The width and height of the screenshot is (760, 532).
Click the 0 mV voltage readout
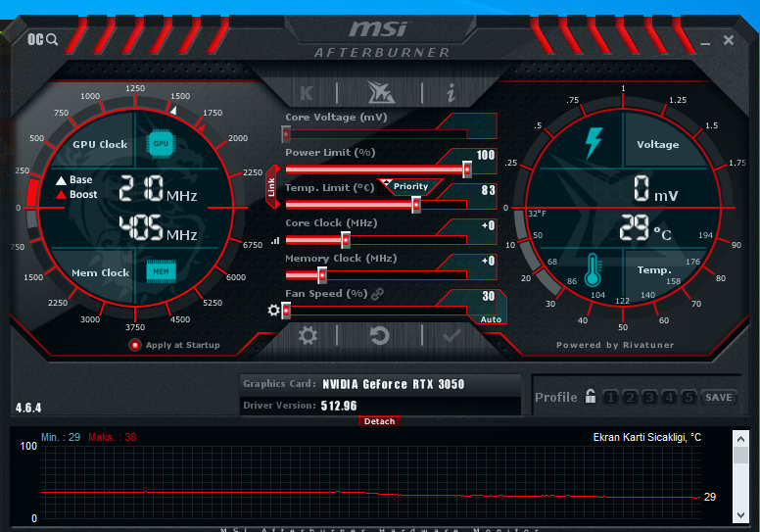[656, 189]
